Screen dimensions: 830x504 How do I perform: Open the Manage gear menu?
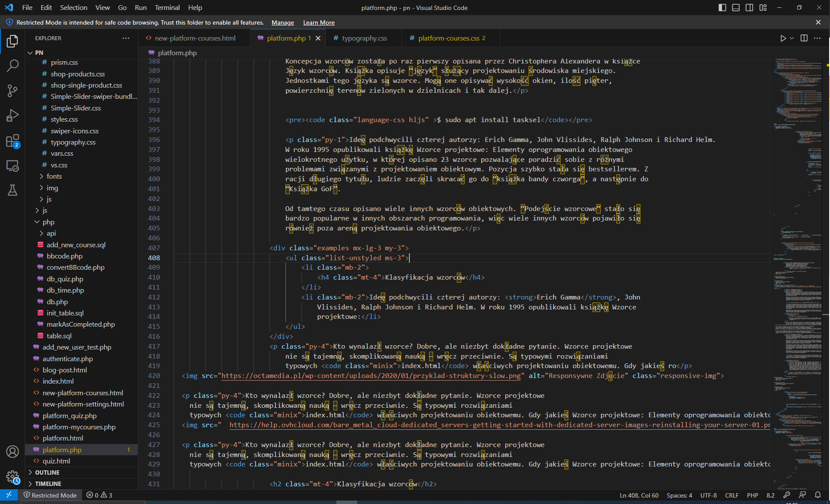(13, 477)
